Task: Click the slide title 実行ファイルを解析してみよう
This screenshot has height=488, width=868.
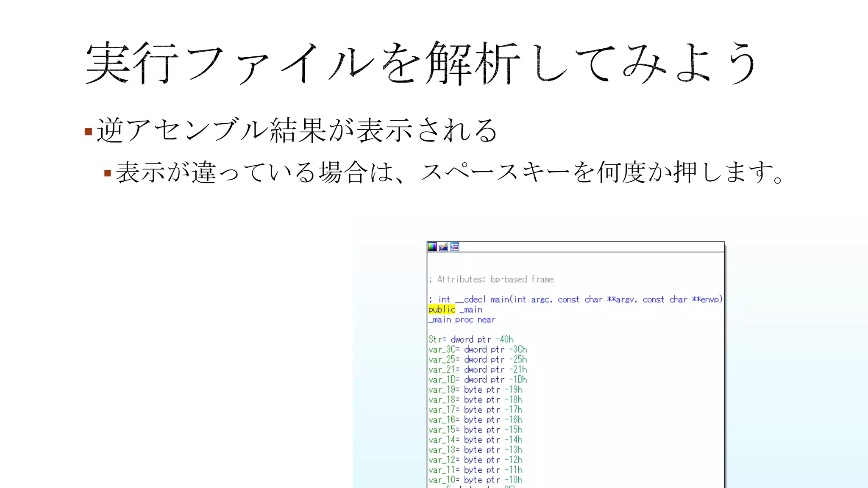Action: (x=421, y=64)
